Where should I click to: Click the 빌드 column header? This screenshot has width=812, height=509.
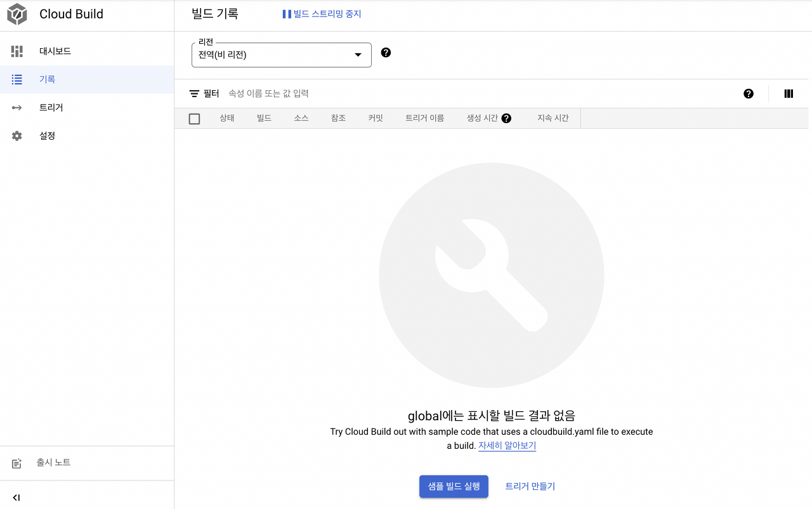(x=264, y=118)
